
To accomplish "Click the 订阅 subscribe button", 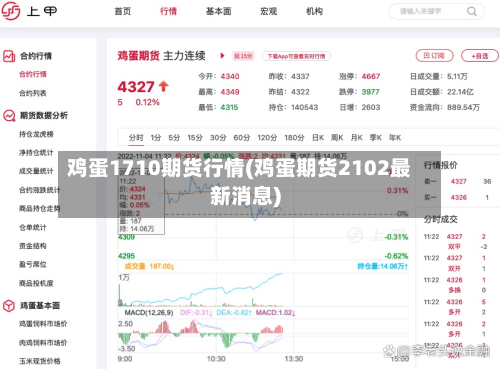I will [x=434, y=56].
